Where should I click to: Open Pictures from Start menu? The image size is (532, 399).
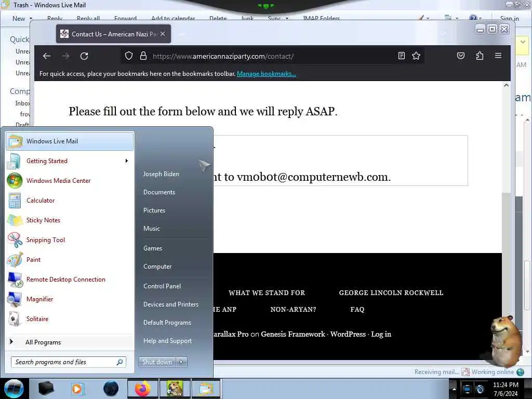pos(154,210)
